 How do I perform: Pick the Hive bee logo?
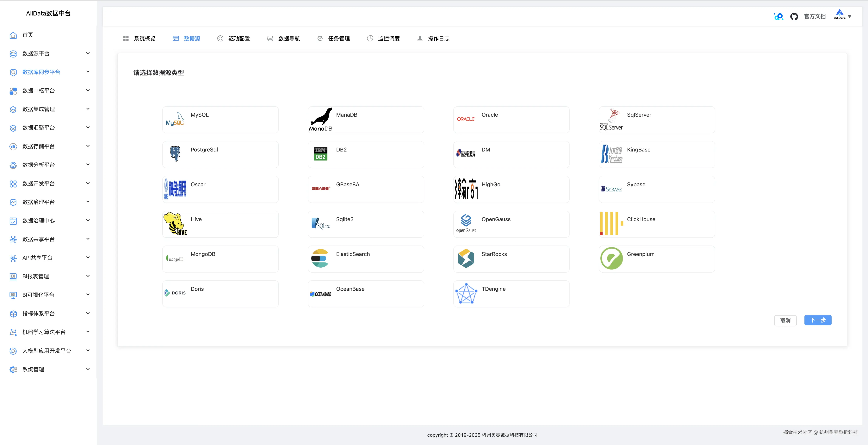point(175,223)
